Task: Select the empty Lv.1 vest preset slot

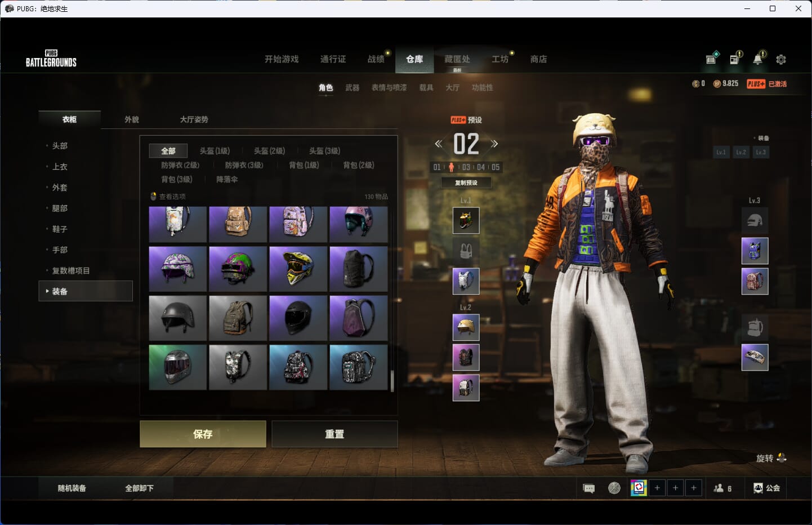Action: click(466, 251)
